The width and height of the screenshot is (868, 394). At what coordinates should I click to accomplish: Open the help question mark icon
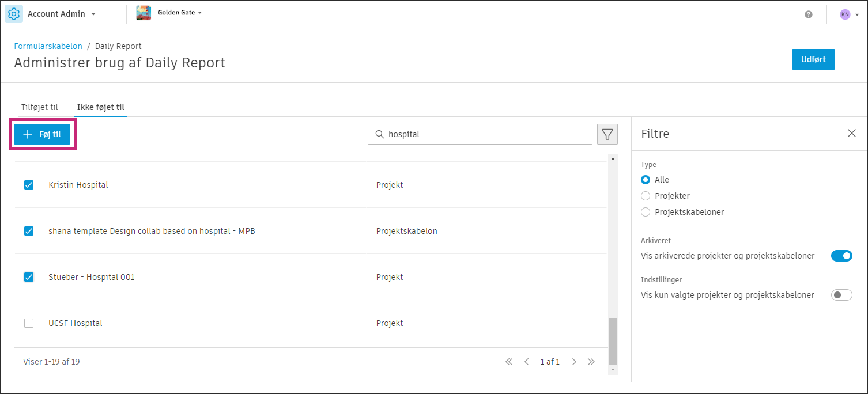(809, 14)
